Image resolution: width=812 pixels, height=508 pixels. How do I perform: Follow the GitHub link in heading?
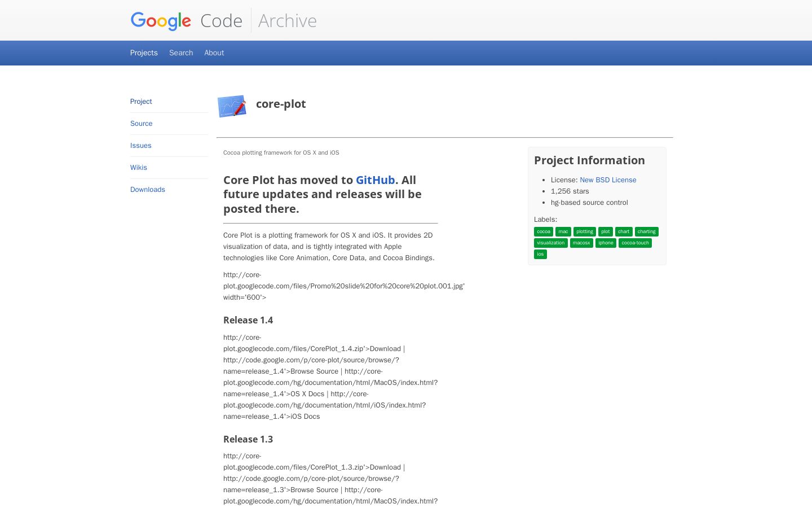pos(376,180)
